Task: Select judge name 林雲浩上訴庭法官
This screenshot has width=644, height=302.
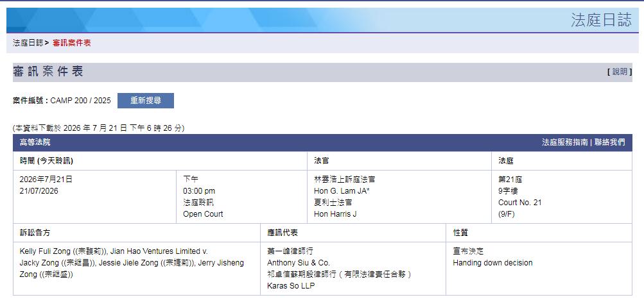Action: click(x=345, y=180)
